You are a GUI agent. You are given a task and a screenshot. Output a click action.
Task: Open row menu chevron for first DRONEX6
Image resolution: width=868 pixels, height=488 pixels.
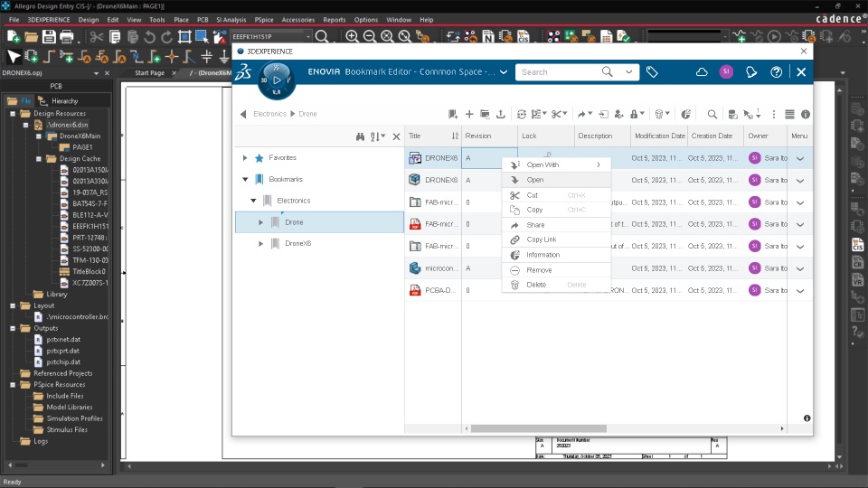click(800, 158)
